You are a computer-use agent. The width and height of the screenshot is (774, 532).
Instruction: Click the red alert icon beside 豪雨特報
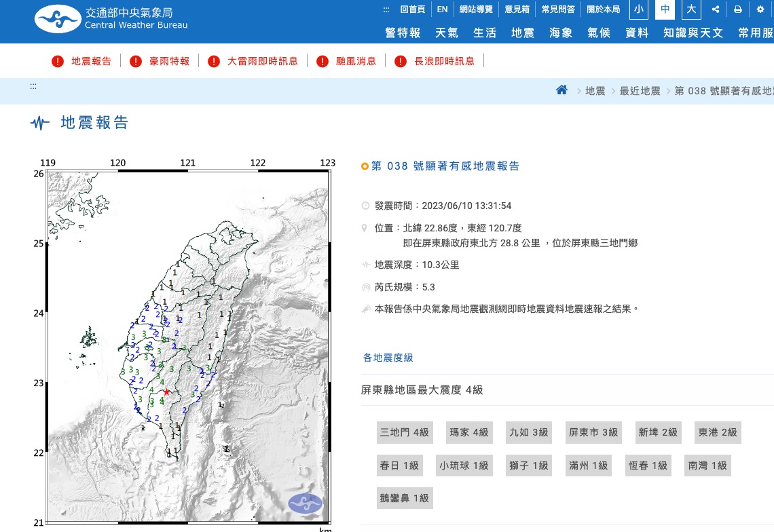136,62
